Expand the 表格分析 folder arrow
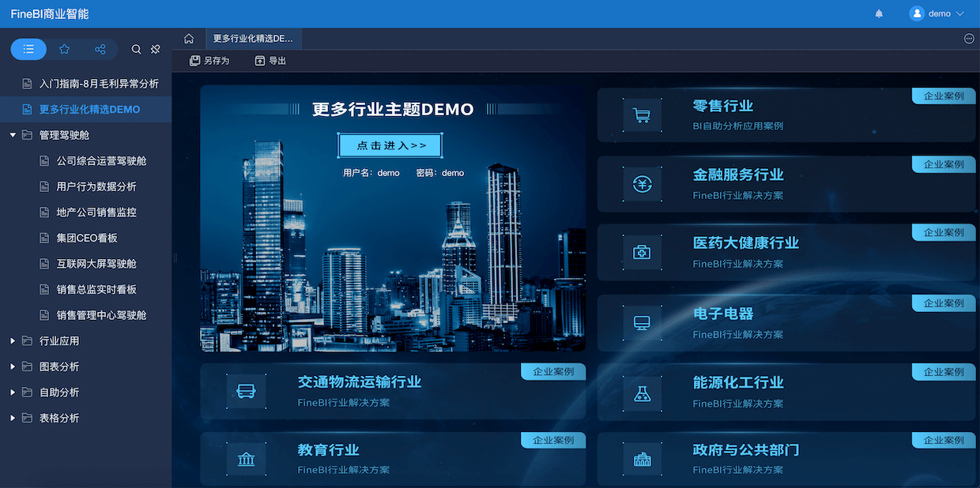 (x=13, y=418)
